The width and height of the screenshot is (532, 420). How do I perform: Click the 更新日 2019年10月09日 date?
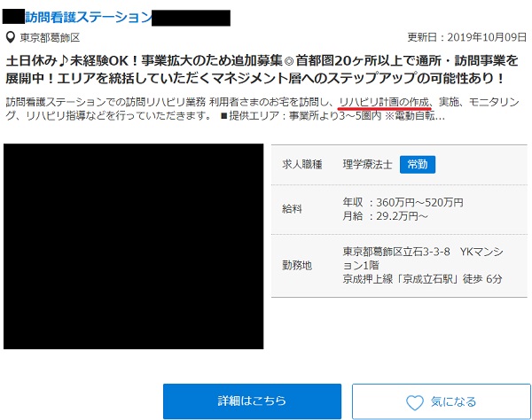click(x=466, y=37)
